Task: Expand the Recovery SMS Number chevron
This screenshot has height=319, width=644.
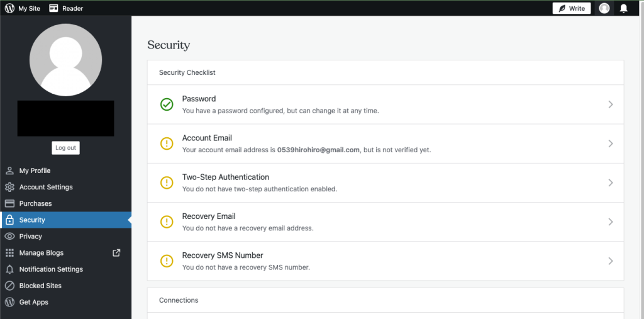Action: tap(611, 261)
